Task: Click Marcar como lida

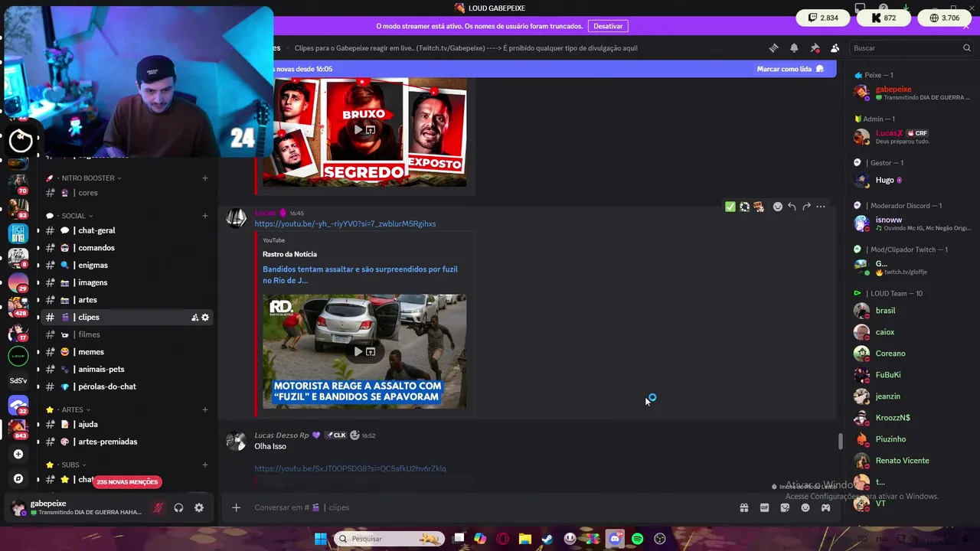Action: (790, 69)
